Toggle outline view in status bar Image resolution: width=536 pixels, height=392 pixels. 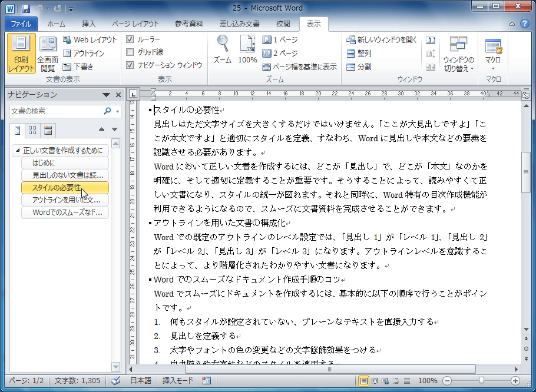[396, 381]
